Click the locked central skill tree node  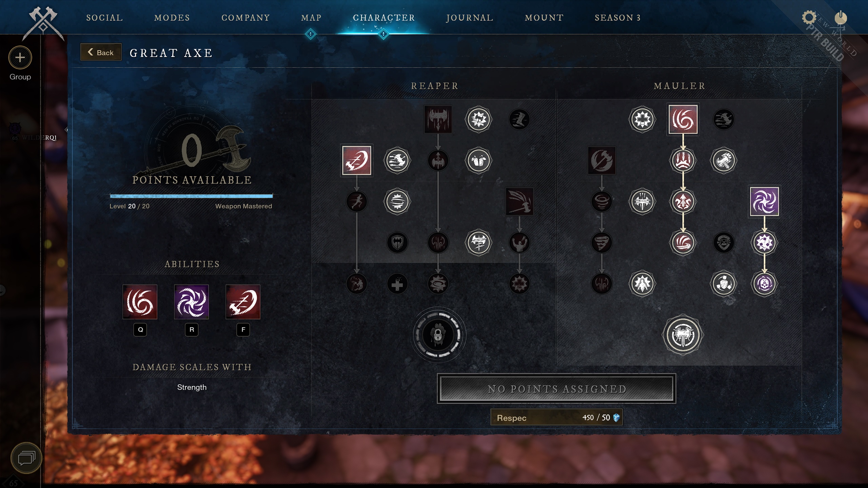[438, 335]
